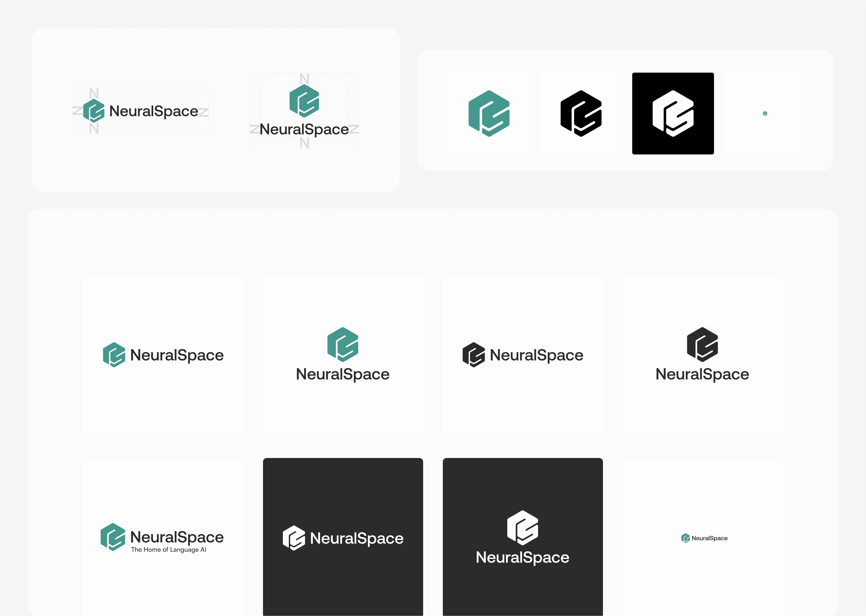Click the large teal hexagon logo icon
866x616 pixels.
pyautogui.click(x=489, y=113)
